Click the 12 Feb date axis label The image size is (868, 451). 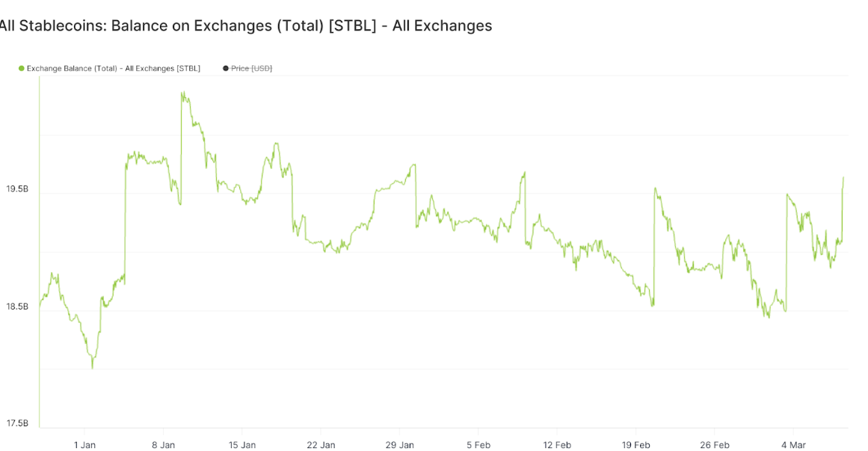557,445
